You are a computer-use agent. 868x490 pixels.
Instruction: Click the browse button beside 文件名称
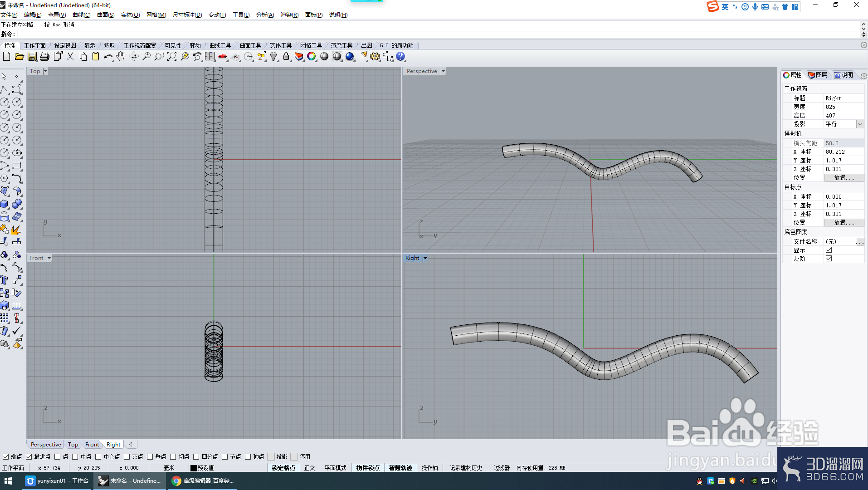[x=859, y=242]
